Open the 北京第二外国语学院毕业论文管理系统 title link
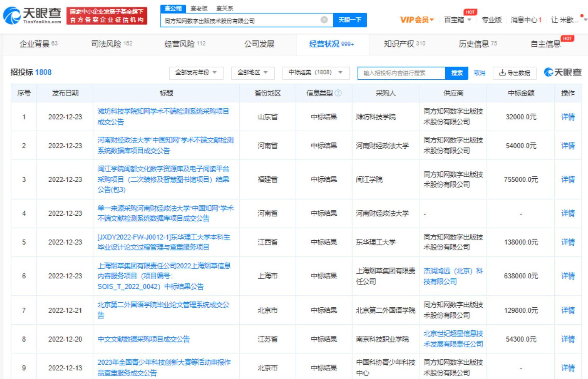 (163, 310)
